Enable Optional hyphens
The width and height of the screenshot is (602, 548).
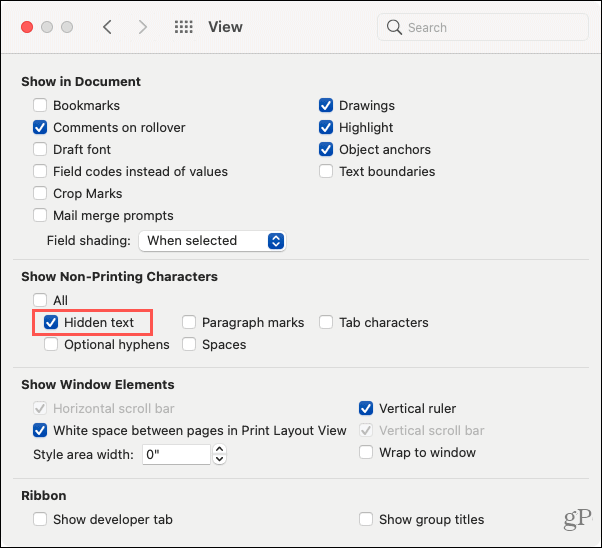pyautogui.click(x=51, y=344)
